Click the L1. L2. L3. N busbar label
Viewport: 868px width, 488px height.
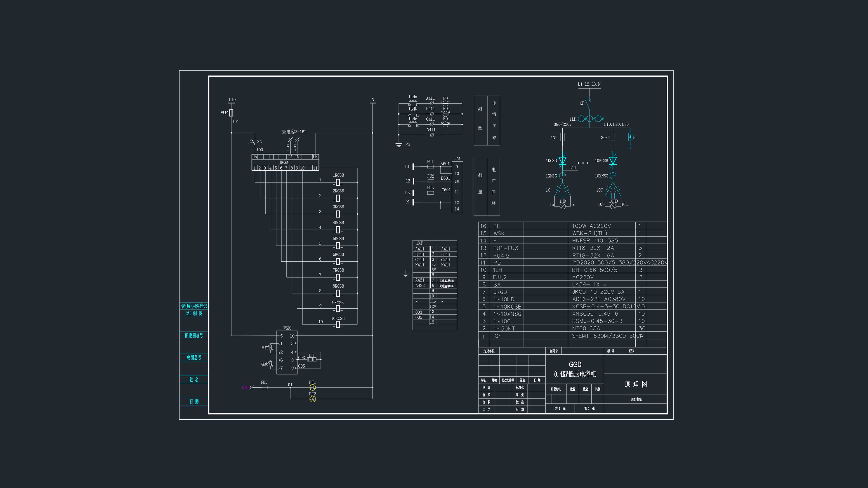coord(589,84)
